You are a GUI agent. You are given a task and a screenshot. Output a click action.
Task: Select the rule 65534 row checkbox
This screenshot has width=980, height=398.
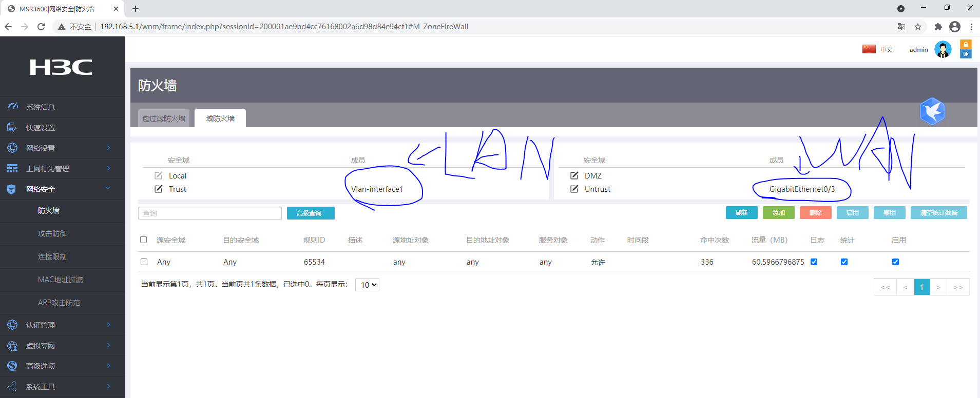pyautogui.click(x=144, y=262)
